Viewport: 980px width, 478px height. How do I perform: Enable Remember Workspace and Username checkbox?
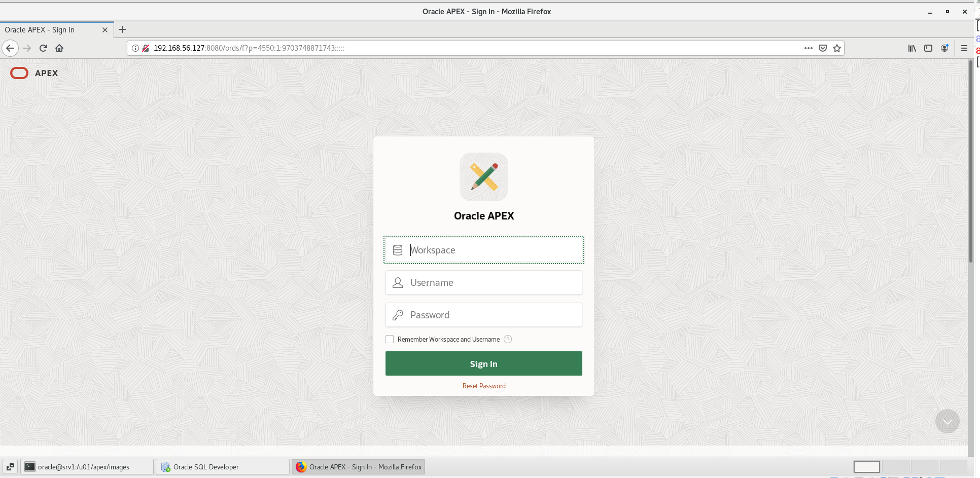pyautogui.click(x=390, y=339)
